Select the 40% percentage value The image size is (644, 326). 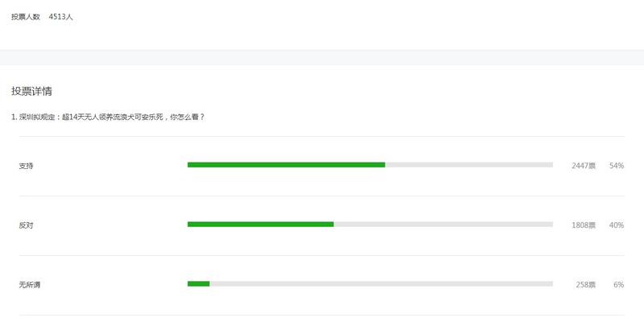tap(617, 225)
